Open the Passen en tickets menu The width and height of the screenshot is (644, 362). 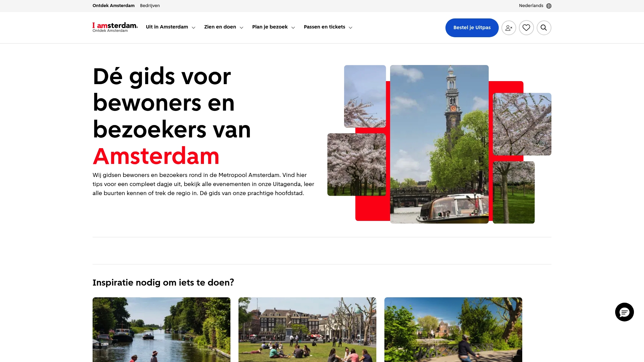coord(328,27)
